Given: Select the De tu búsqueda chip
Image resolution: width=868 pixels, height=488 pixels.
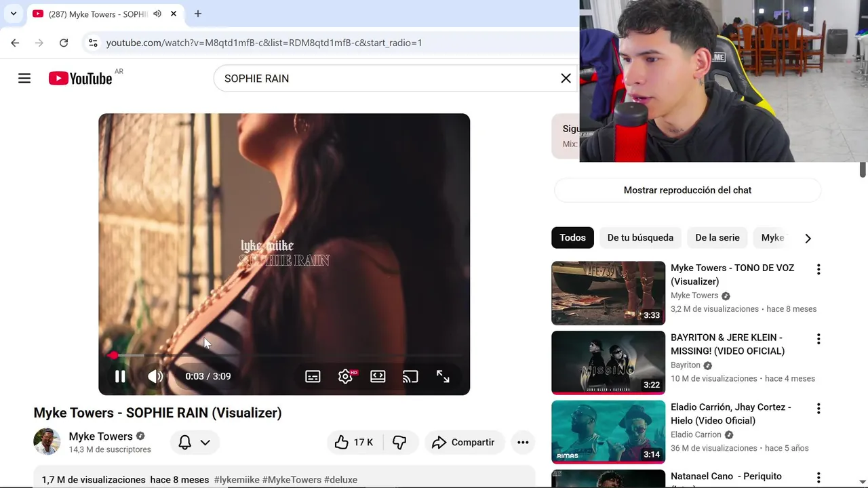Looking at the screenshot, I should tap(640, 238).
